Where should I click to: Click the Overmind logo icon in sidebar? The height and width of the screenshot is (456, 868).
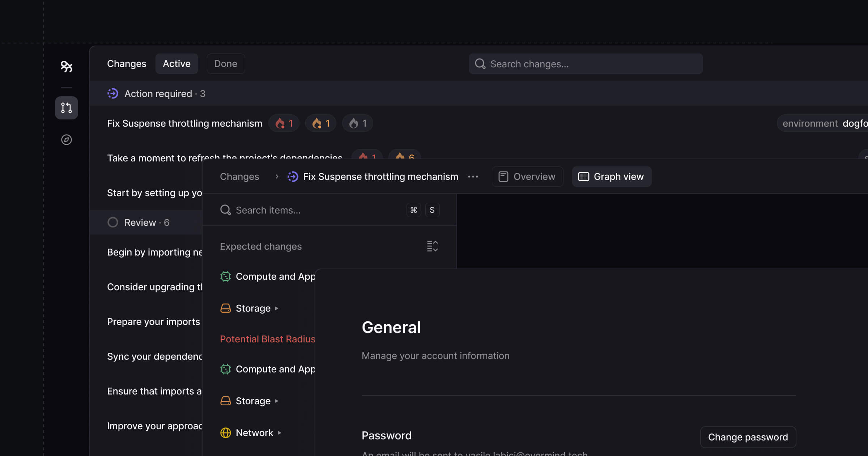point(67,67)
